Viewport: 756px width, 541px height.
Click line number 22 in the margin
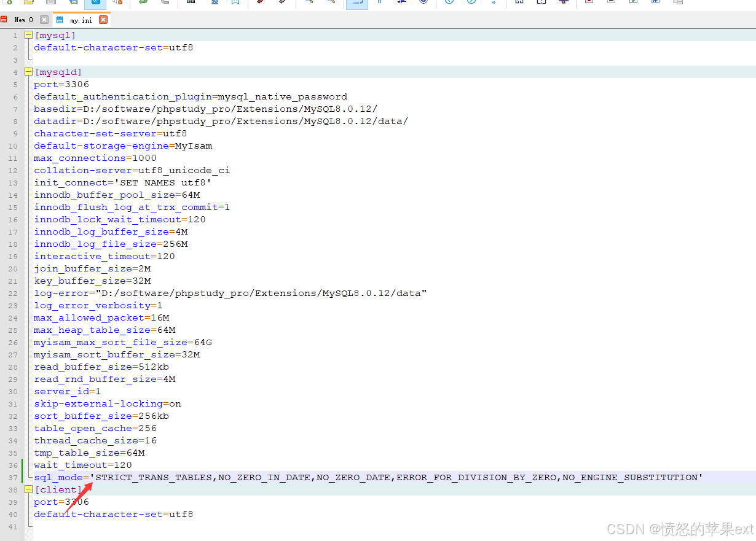(14, 293)
